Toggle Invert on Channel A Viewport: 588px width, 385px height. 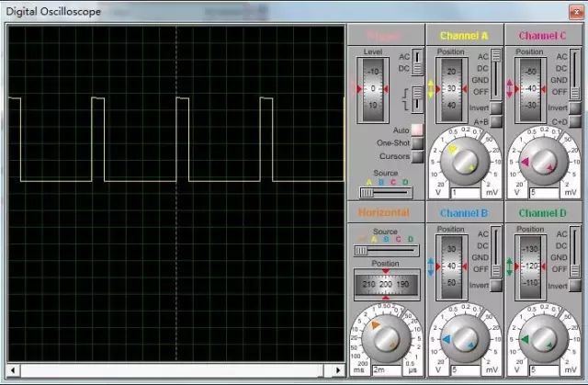(x=496, y=108)
